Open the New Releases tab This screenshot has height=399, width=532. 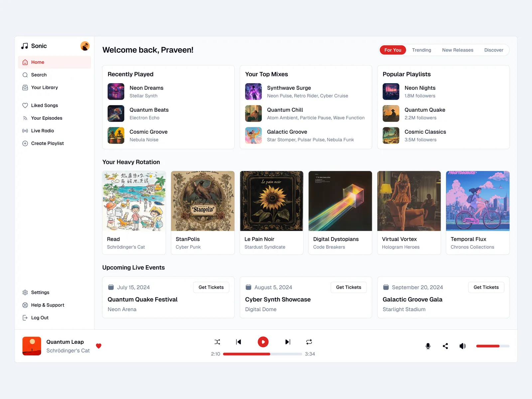click(458, 50)
